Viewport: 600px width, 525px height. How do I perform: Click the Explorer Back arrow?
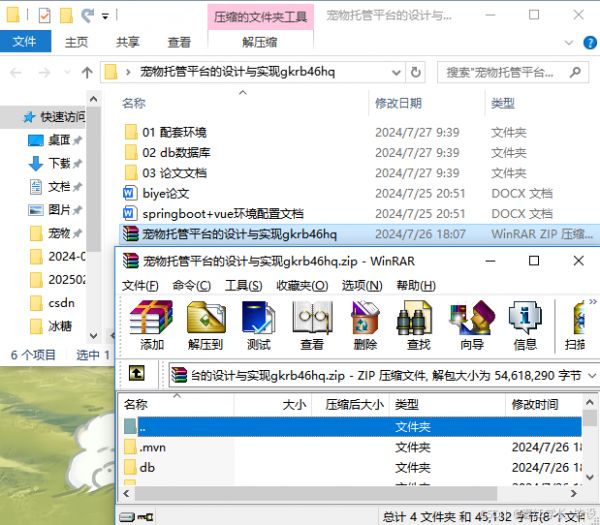[16, 72]
